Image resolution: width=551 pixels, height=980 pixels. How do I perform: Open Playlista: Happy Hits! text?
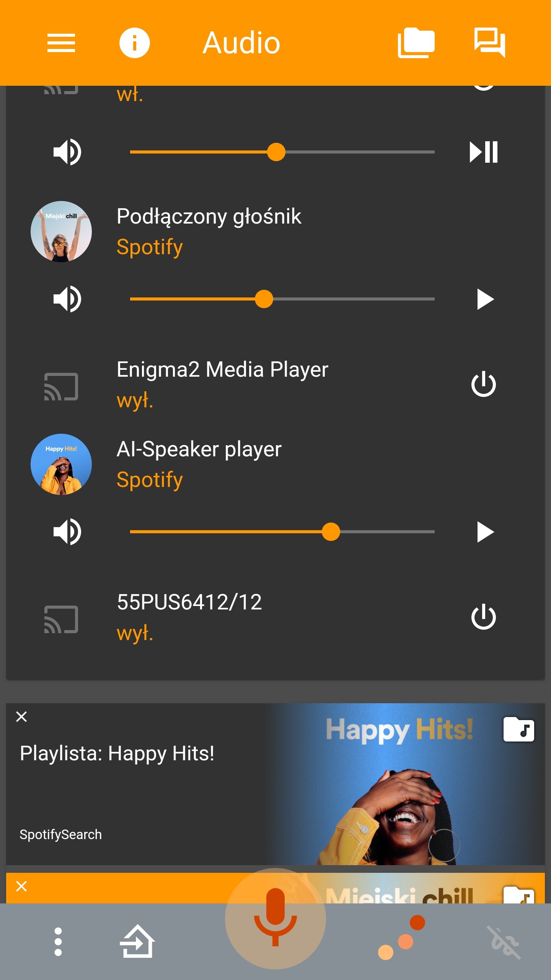point(117,753)
